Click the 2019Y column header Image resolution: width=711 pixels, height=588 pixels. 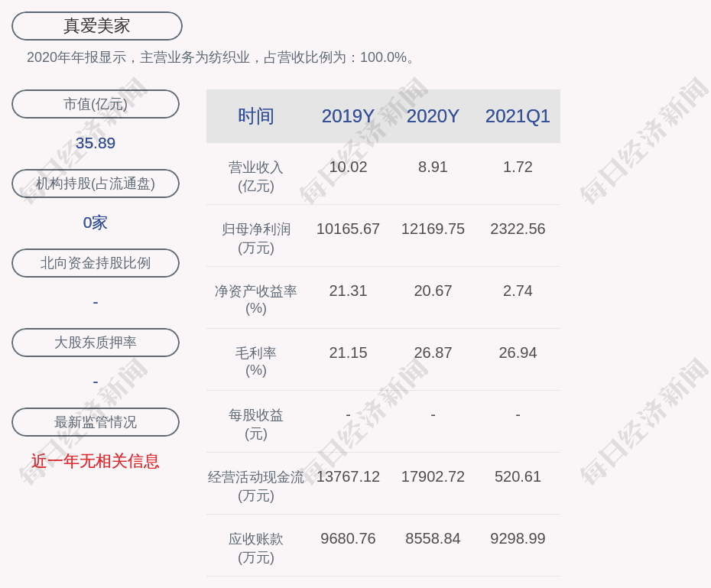(348, 116)
